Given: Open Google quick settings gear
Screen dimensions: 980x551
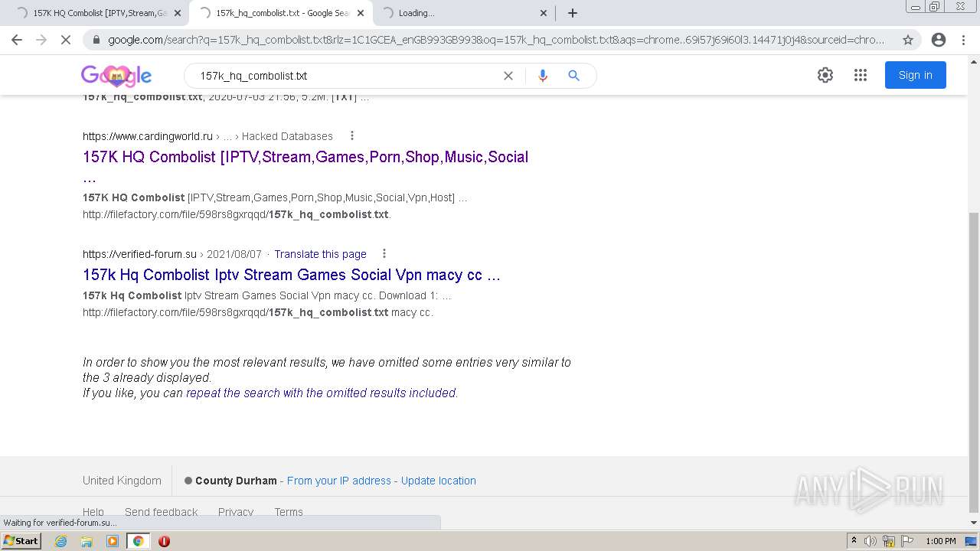Looking at the screenshot, I should tap(825, 75).
